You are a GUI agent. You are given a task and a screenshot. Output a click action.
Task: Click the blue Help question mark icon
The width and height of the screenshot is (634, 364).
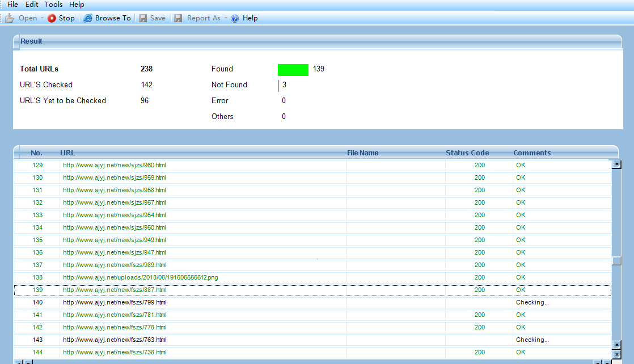[x=235, y=18]
